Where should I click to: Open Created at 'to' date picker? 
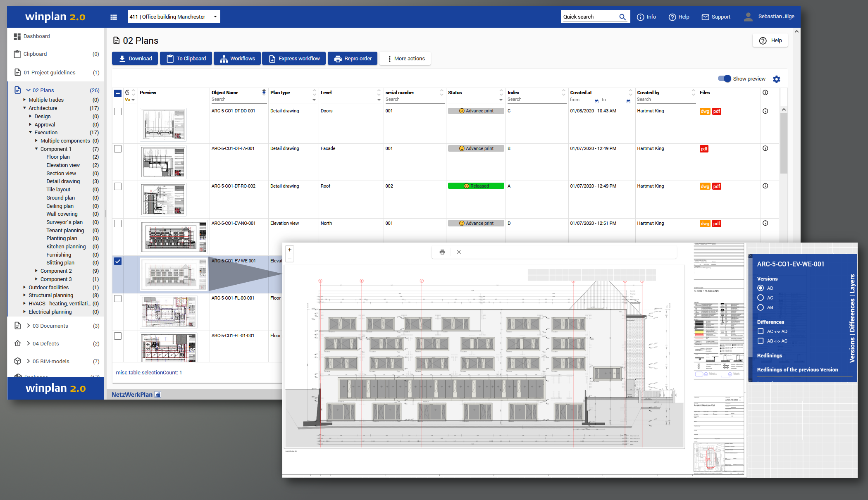628,101
